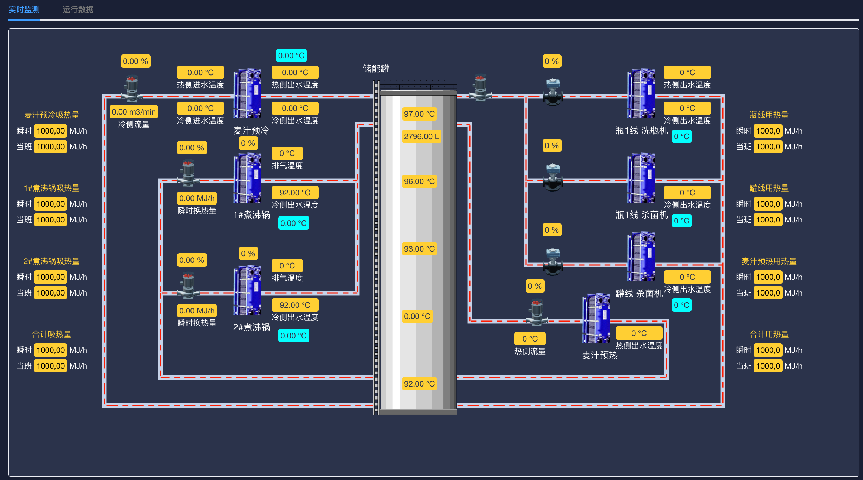
Task: Click the cyan value below 2#煮沸锅 outlet
Action: 293,336
